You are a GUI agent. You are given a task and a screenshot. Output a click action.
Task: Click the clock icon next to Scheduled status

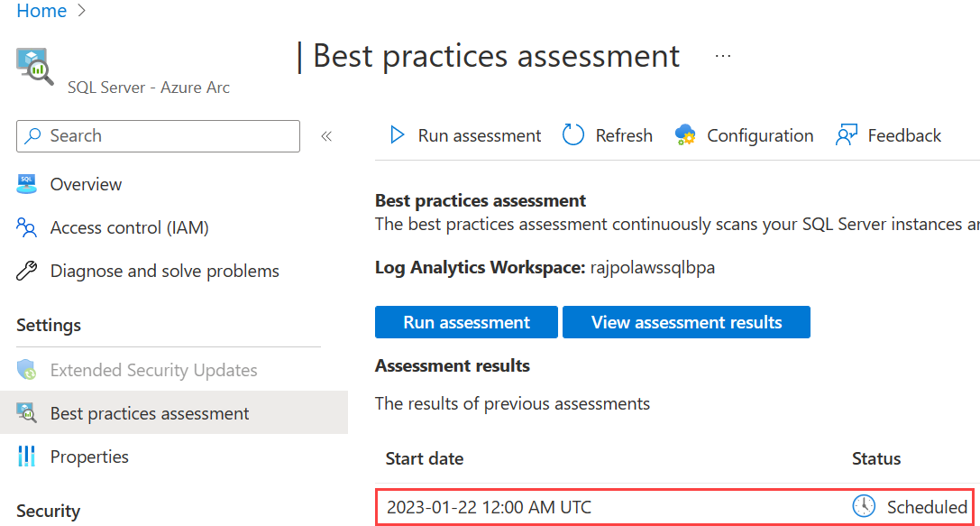click(x=864, y=506)
